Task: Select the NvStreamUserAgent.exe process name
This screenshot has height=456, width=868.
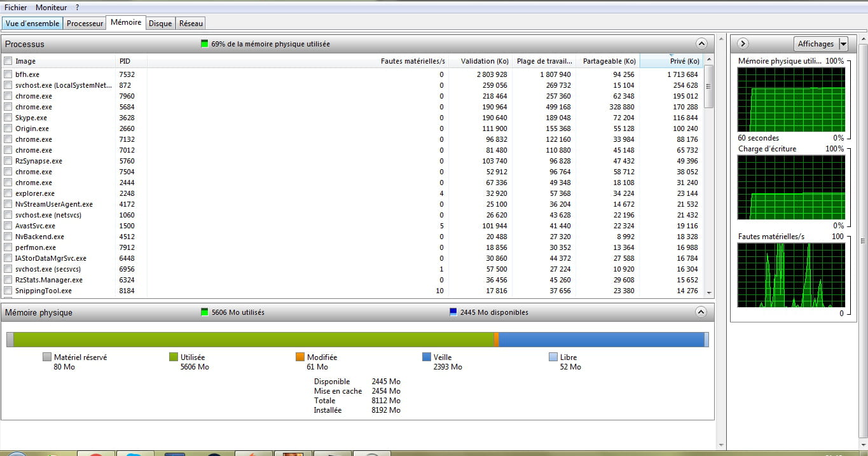Action: (x=54, y=204)
